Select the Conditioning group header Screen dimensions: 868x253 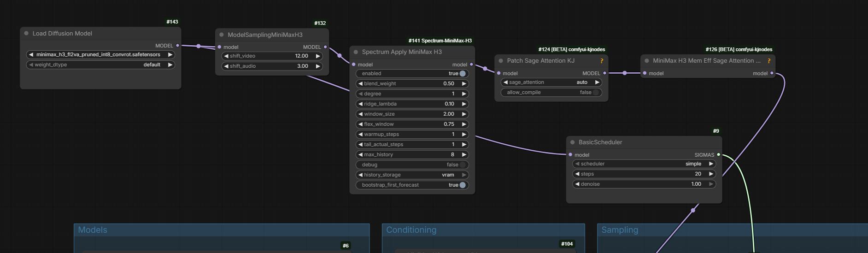[483, 230]
